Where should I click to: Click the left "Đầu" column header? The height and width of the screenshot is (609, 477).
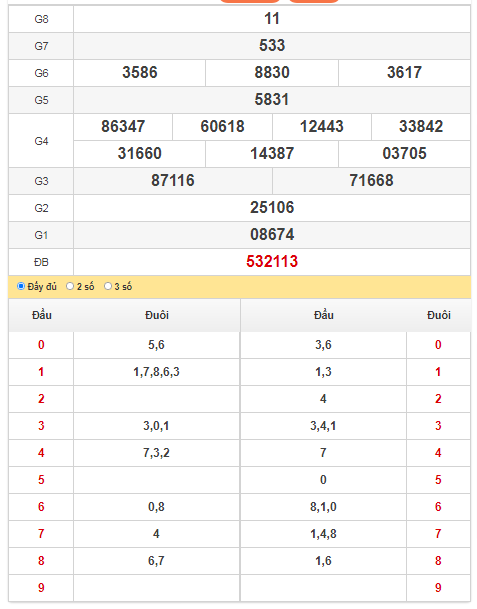point(42,315)
